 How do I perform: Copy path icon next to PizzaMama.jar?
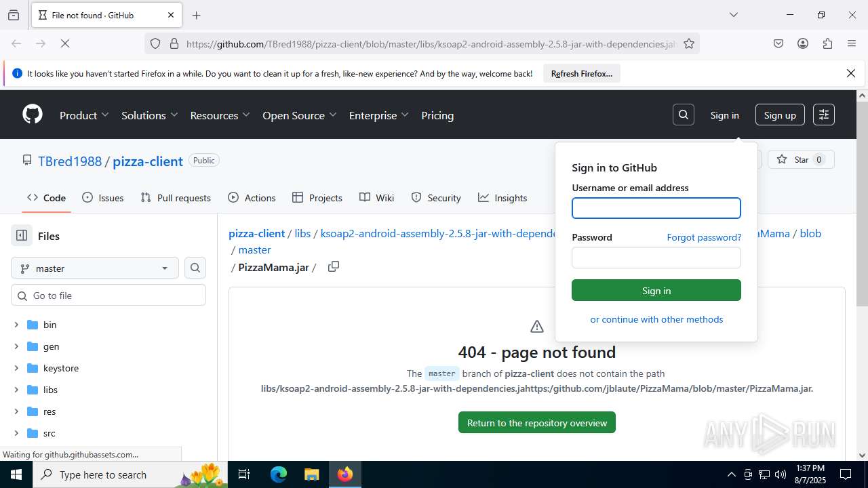tap(333, 266)
